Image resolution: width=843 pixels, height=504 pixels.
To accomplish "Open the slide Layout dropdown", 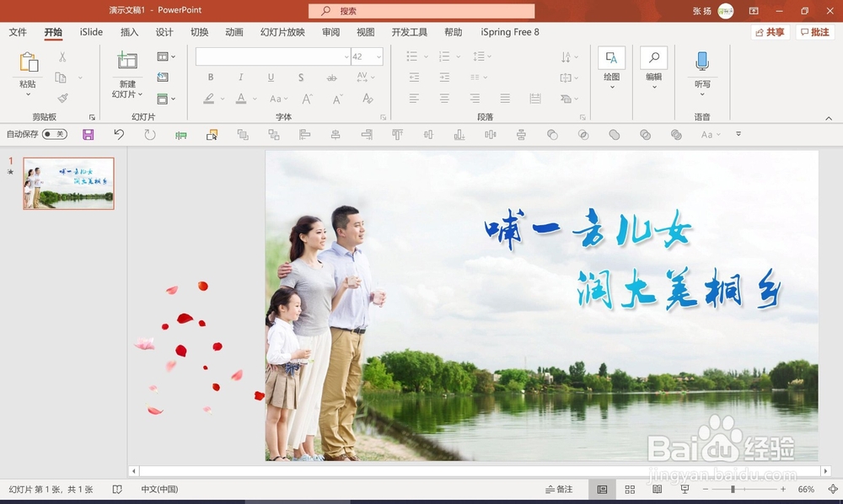I will (166, 56).
